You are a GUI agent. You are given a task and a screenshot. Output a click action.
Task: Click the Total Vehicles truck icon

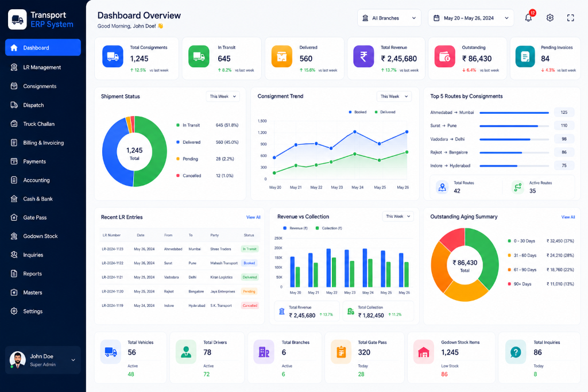pyautogui.click(x=111, y=352)
